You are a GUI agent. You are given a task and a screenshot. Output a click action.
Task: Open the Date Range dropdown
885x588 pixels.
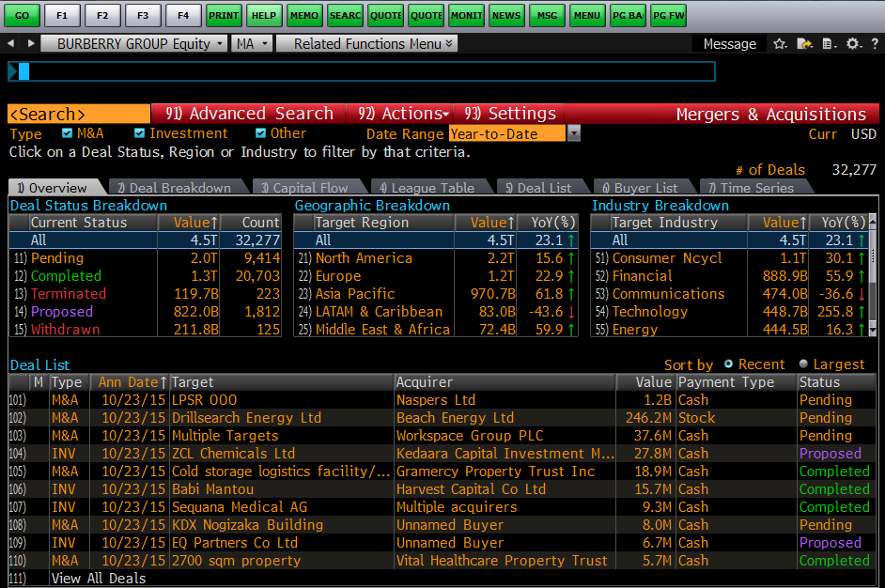point(574,134)
